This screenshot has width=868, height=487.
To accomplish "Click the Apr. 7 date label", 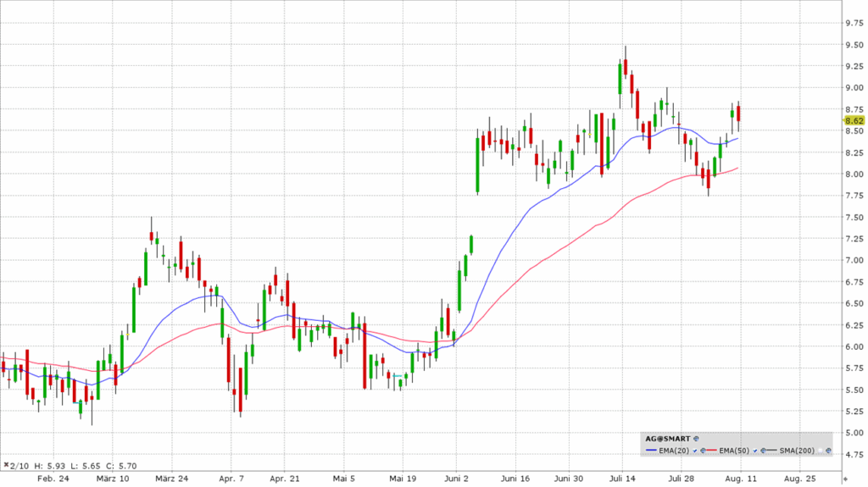I will [x=231, y=479].
